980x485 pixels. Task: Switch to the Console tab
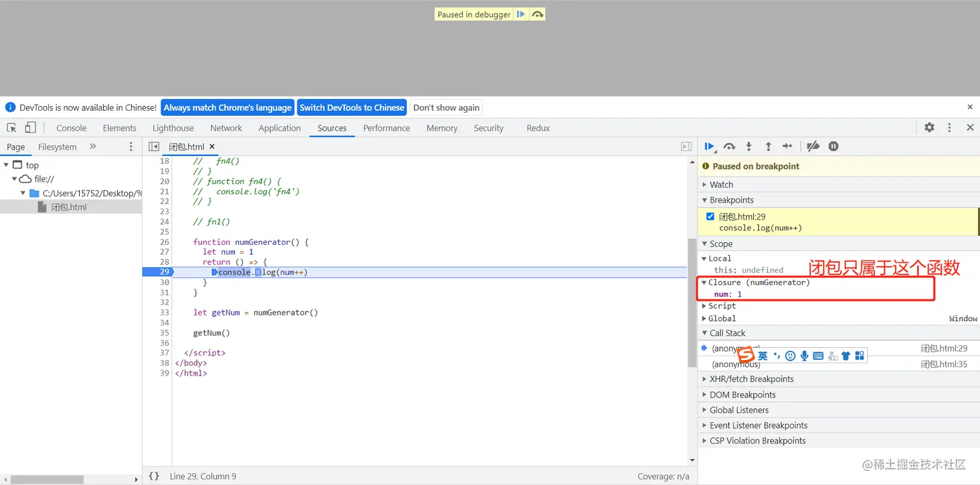pos(71,128)
